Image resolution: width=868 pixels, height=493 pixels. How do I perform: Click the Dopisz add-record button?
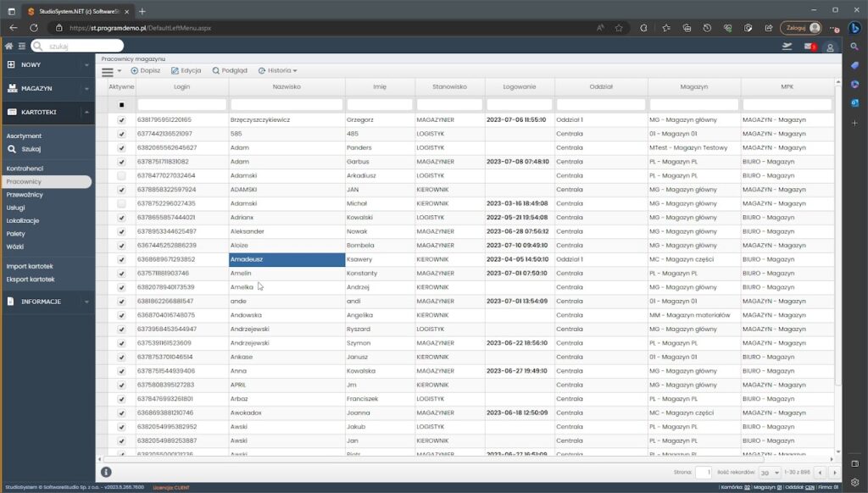tap(146, 71)
